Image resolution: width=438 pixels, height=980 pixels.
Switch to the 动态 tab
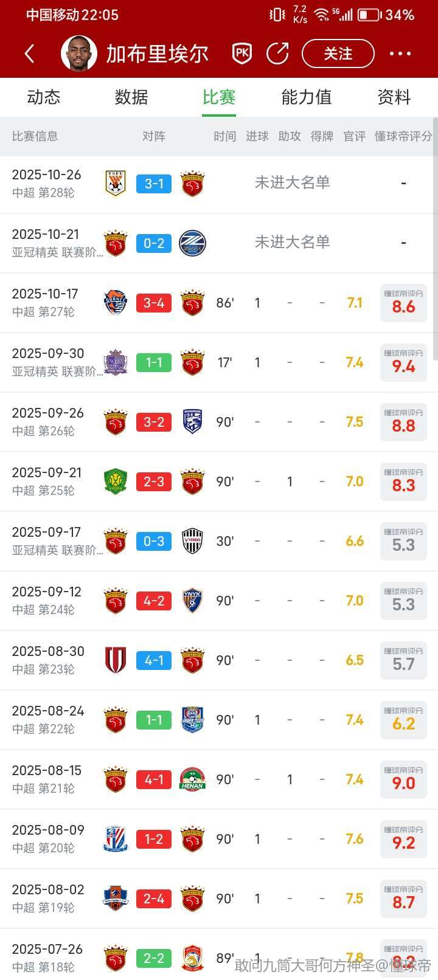tap(44, 97)
